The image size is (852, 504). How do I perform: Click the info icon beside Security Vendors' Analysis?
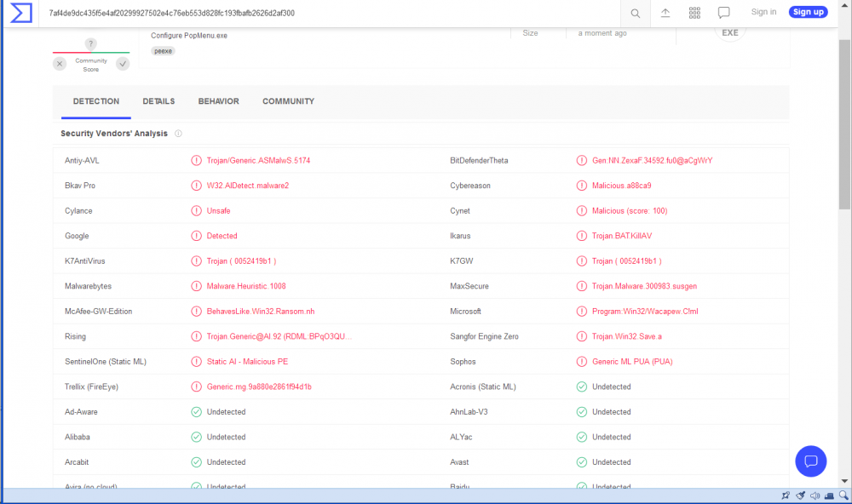point(178,133)
